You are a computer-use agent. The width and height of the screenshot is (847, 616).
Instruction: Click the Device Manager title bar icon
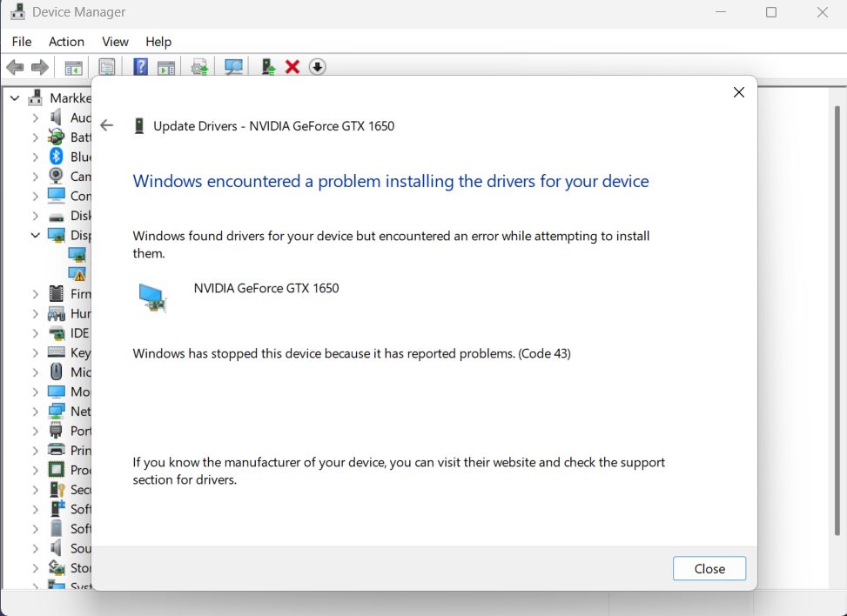coord(17,12)
